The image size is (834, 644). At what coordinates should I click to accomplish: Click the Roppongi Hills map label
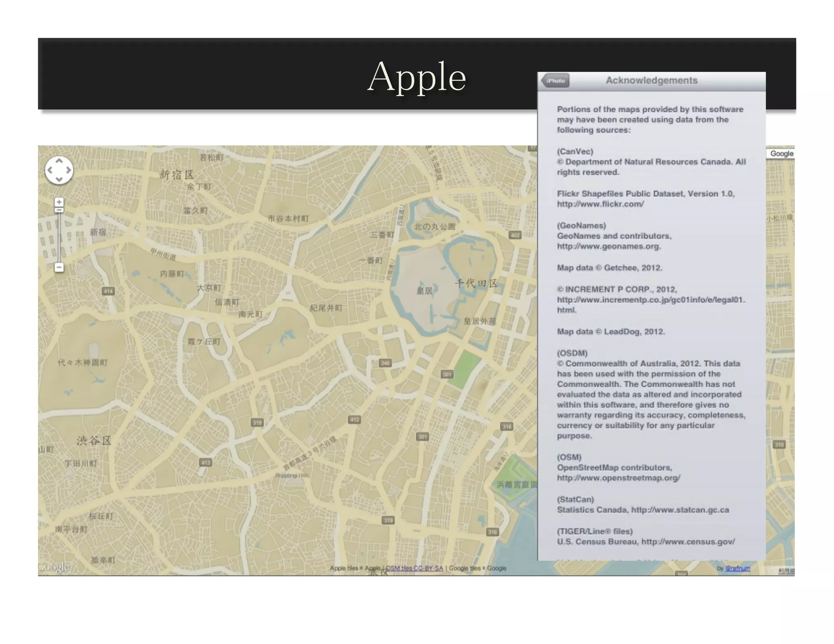[292, 475]
